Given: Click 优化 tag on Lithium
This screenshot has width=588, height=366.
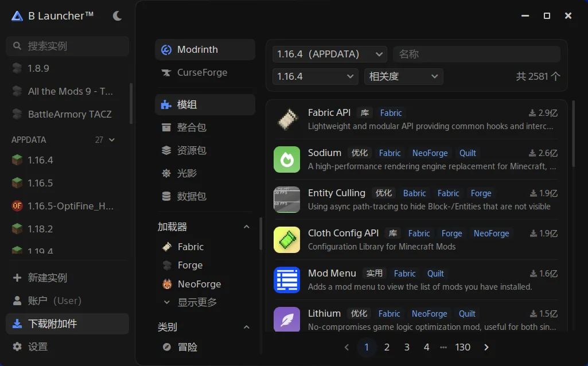Looking at the screenshot, I should pos(359,313).
